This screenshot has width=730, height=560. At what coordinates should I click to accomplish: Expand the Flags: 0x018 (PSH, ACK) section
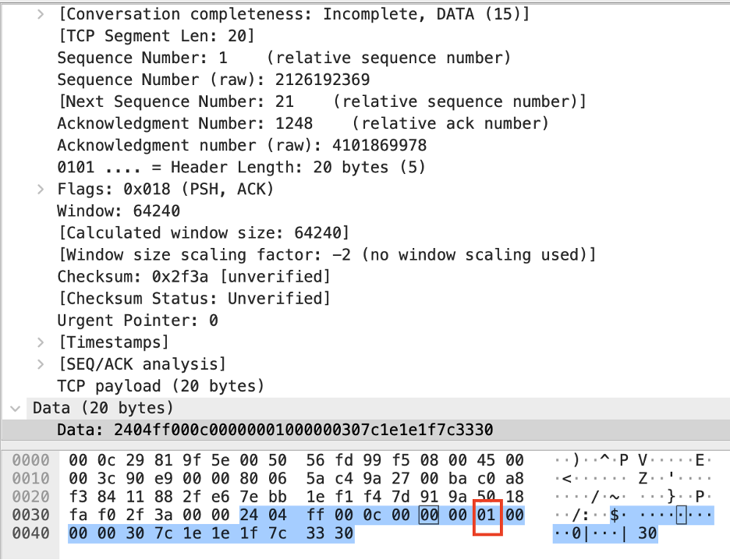click(x=41, y=189)
